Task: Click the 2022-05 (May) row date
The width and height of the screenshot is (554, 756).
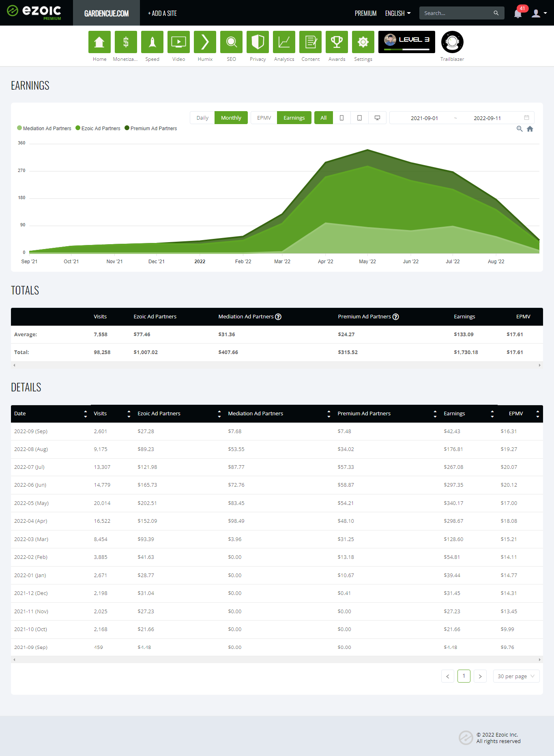Action: click(x=31, y=503)
